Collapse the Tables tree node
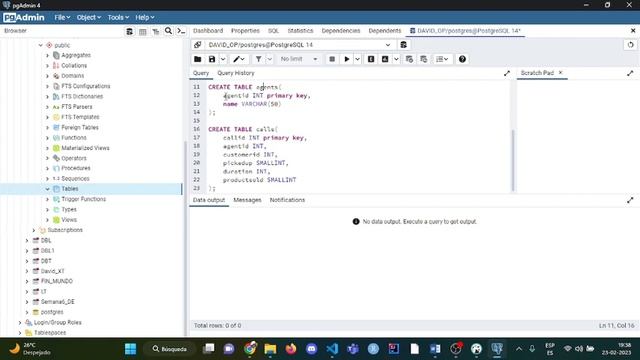The width and height of the screenshot is (640, 360). 47,189
